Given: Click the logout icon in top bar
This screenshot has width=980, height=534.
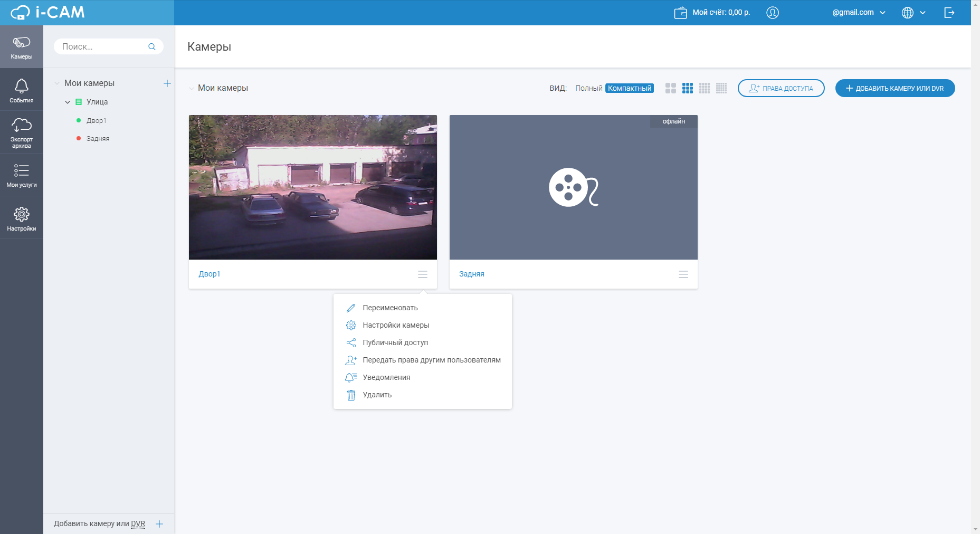Looking at the screenshot, I should point(949,13).
